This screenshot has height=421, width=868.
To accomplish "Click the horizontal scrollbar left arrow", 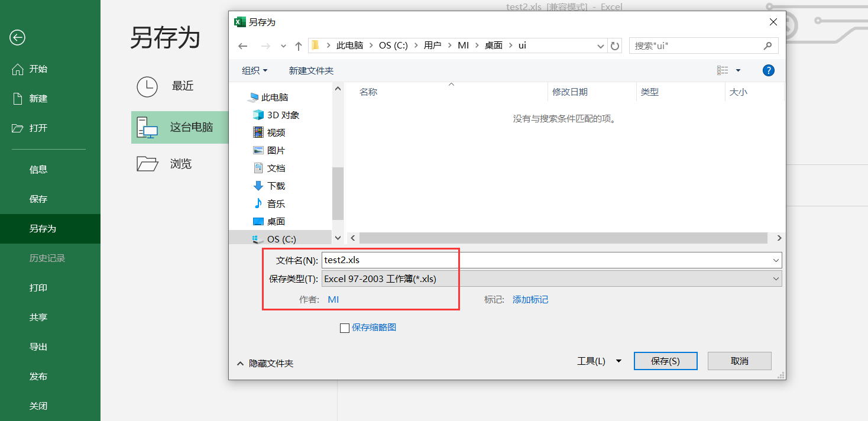I will pos(352,238).
